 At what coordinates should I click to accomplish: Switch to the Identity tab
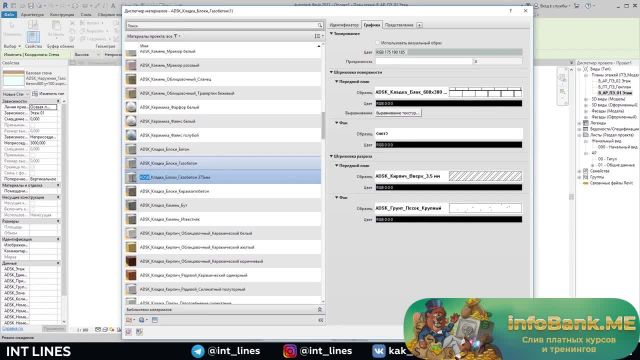[x=344, y=25]
